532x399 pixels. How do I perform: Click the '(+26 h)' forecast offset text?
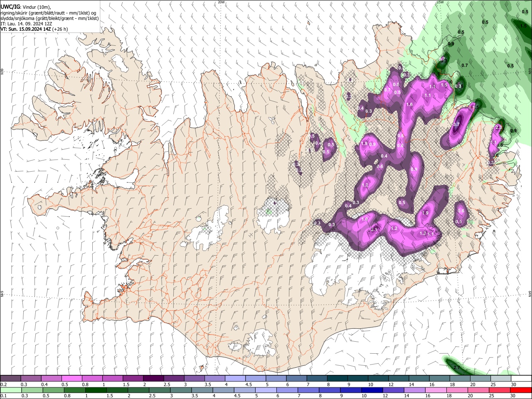click(60, 29)
